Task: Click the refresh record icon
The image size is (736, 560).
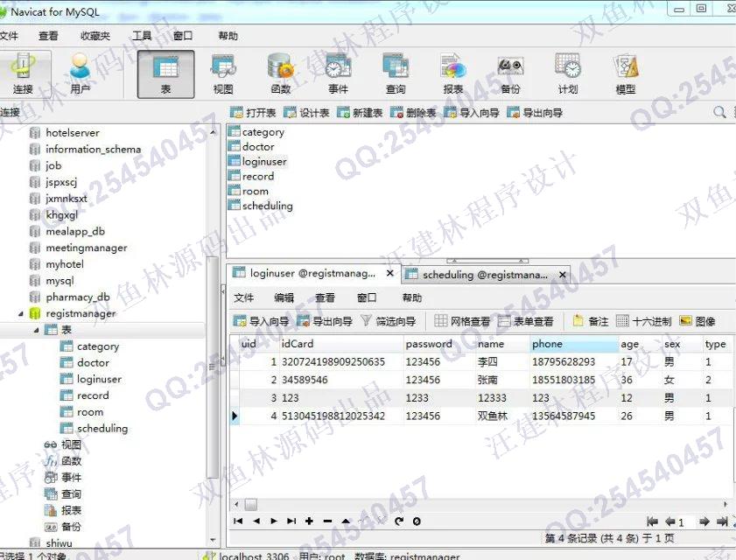Action: [x=399, y=521]
